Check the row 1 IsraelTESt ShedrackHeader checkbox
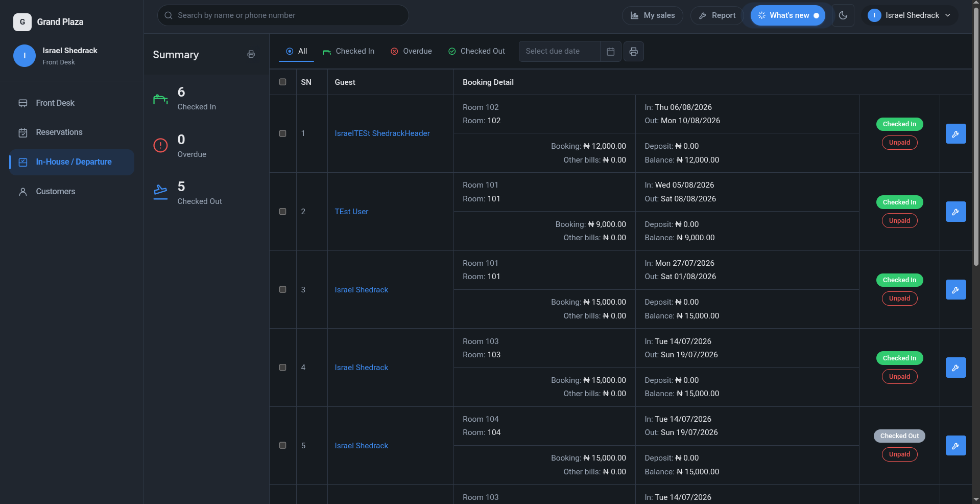Screen dimensions: 980x504 [282, 133]
